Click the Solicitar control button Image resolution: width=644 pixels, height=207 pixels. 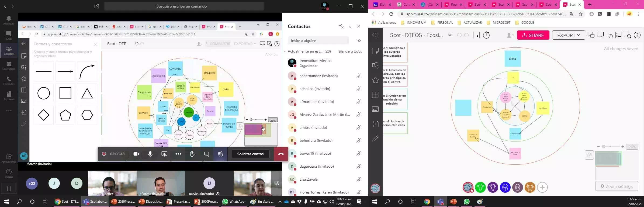(251, 154)
